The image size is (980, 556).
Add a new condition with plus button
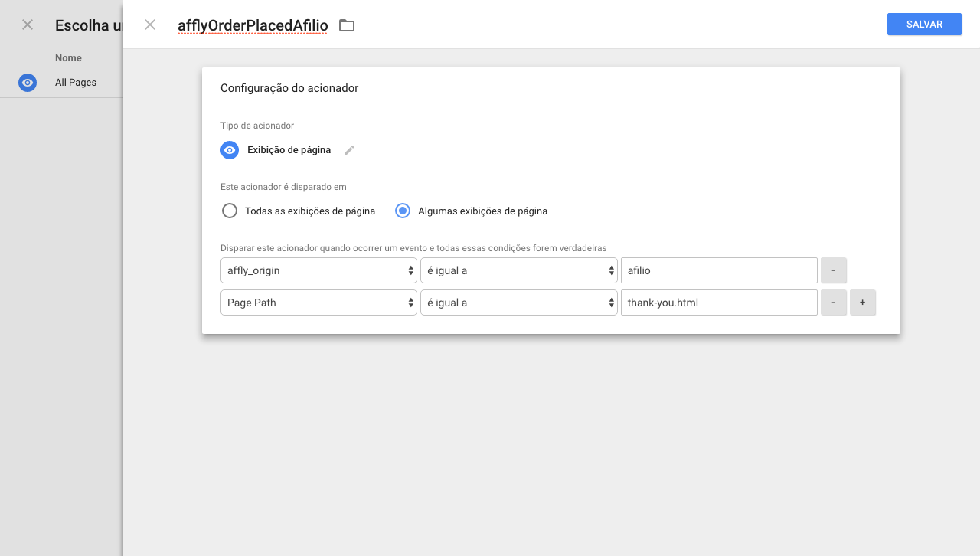863,303
